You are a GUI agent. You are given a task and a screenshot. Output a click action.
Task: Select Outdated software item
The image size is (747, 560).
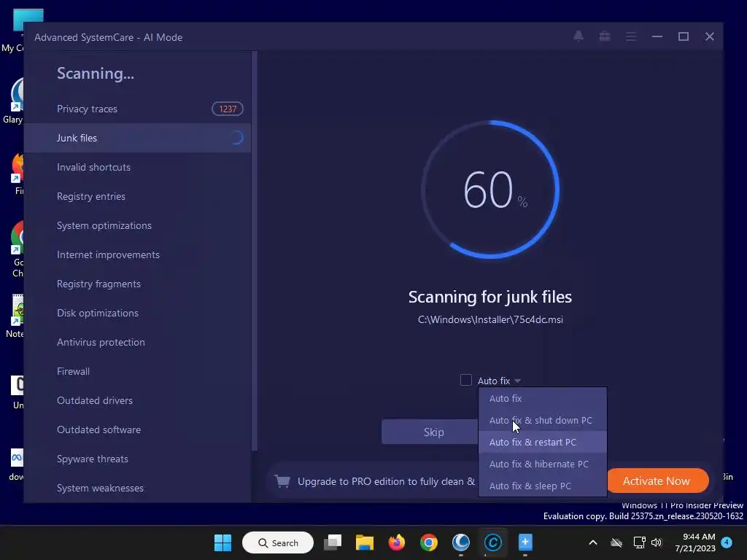point(138,429)
